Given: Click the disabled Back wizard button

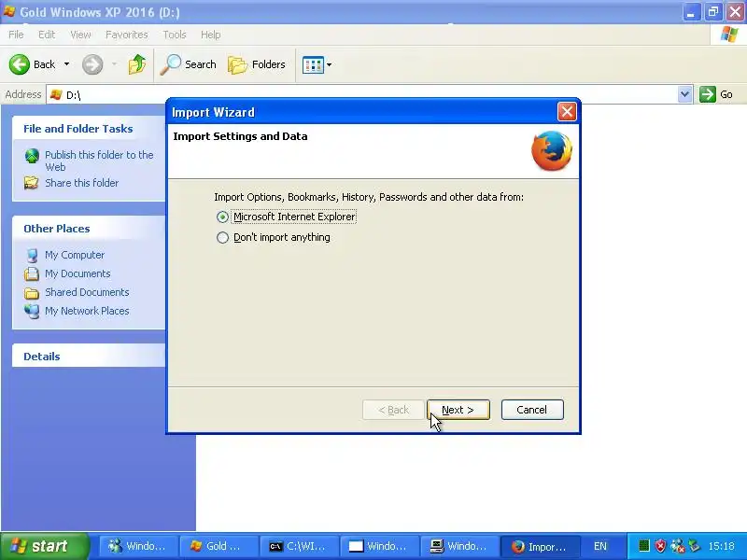Looking at the screenshot, I should (x=393, y=410).
